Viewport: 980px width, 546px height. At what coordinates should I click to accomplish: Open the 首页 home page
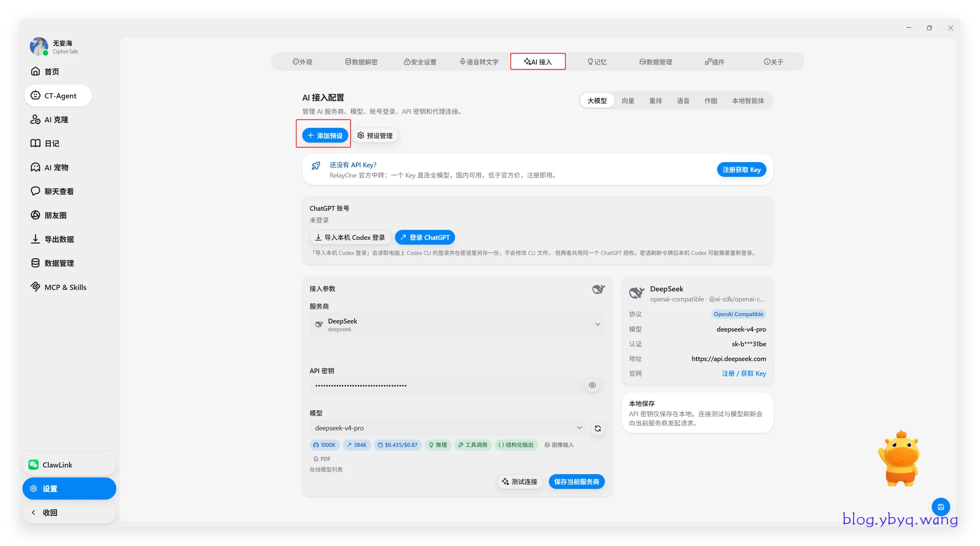tap(46, 71)
